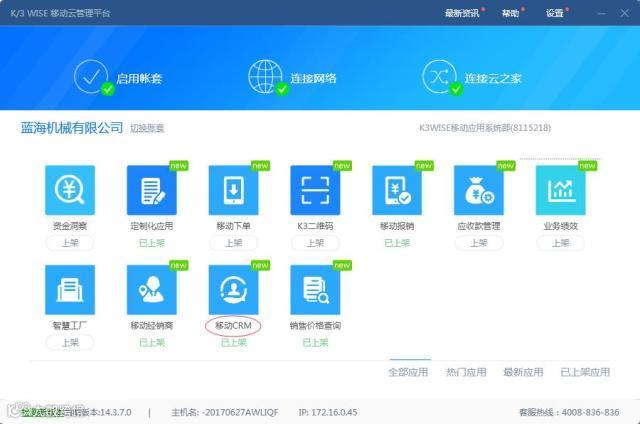Viewport: 640px width, 424px height.
Task: Minimize the window
Action: (601, 13)
